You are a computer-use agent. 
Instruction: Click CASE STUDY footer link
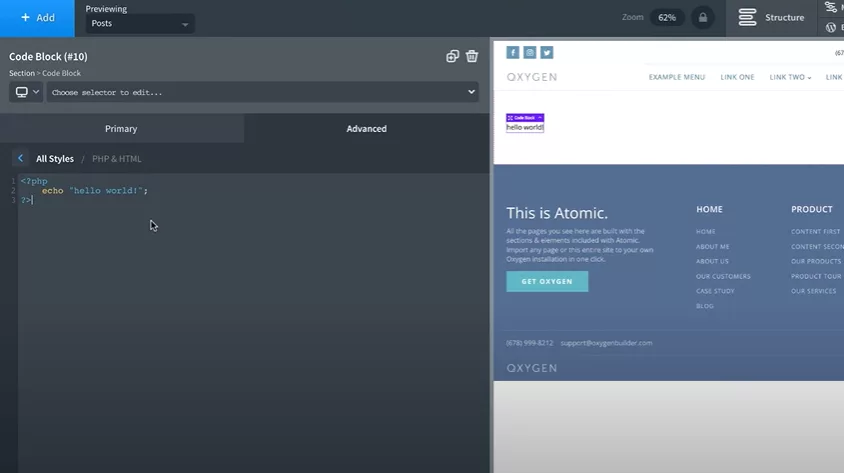pos(715,291)
